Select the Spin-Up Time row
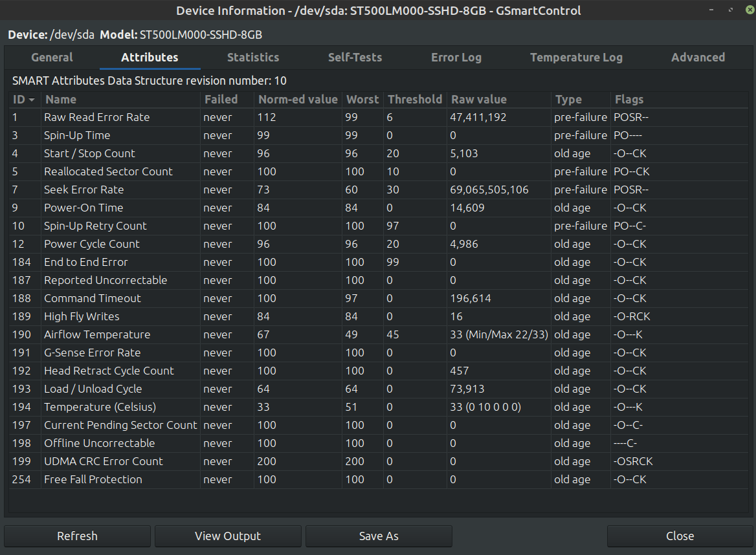Screen dimensions: 756x555 point(379,135)
